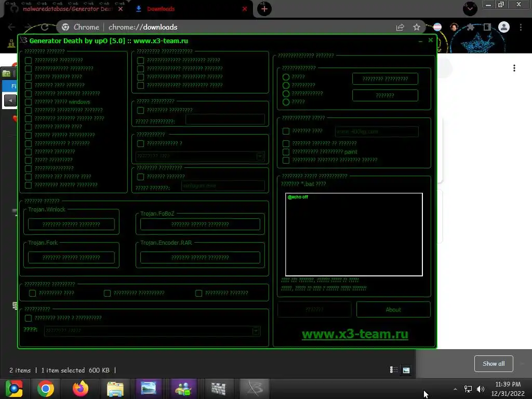This screenshot has width=532, height=399.
Task: Click the www.400kg.com text field
Action: point(377,131)
